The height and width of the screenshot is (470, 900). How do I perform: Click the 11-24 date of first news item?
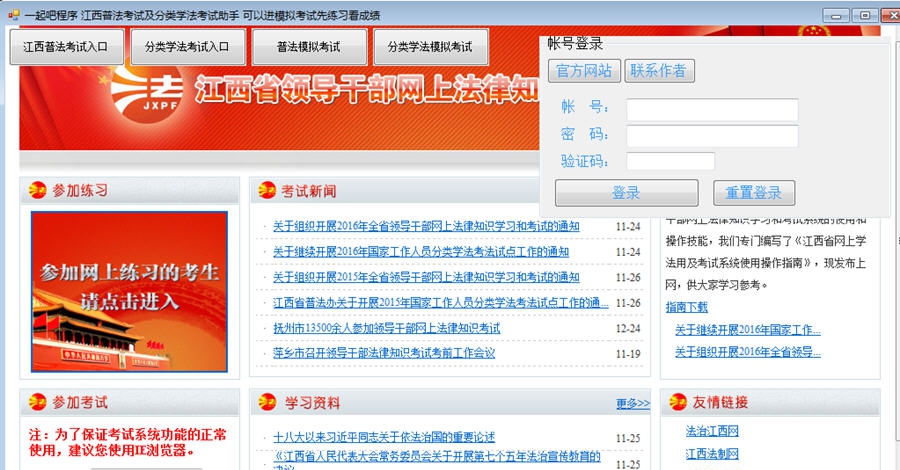click(x=628, y=227)
